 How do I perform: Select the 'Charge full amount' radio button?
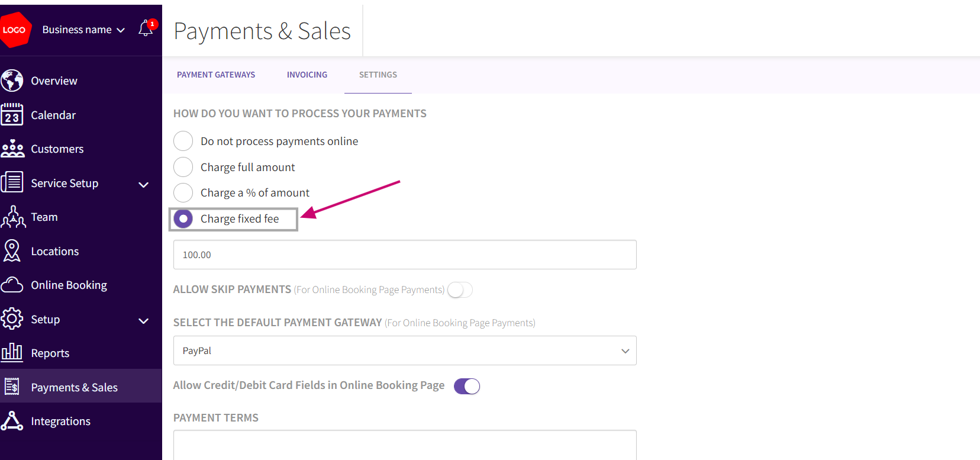tap(183, 167)
